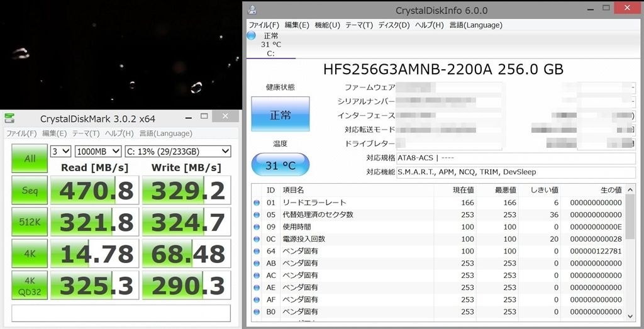Click status dot for ID B0 row
Viewport: 644px width, 329px height.
(x=257, y=311)
